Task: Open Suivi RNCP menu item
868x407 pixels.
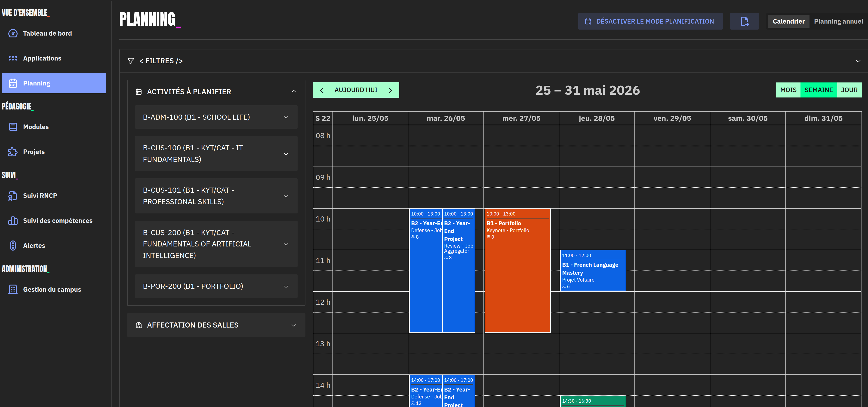Action: click(x=54, y=196)
